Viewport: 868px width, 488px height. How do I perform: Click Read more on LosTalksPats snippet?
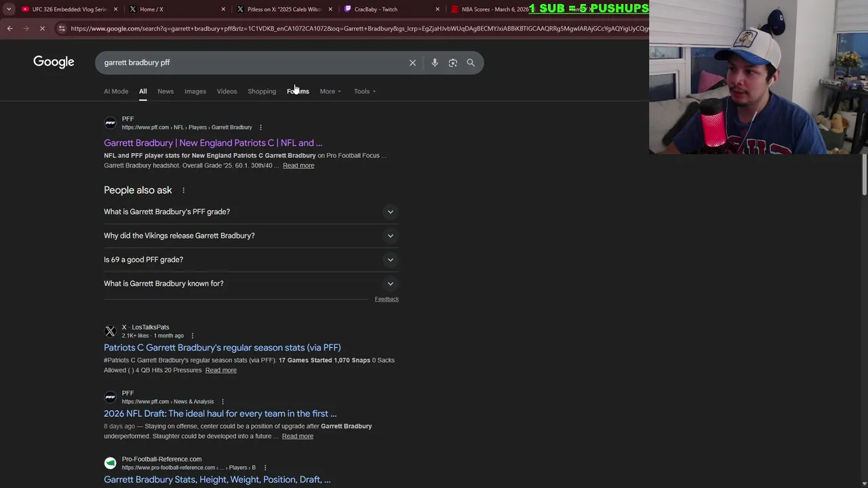point(220,370)
